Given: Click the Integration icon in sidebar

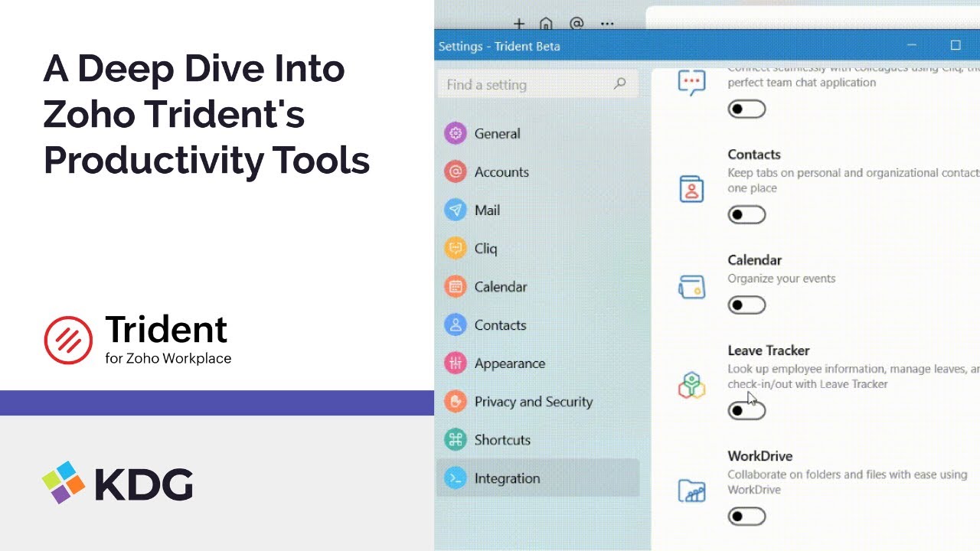Looking at the screenshot, I should tap(456, 478).
